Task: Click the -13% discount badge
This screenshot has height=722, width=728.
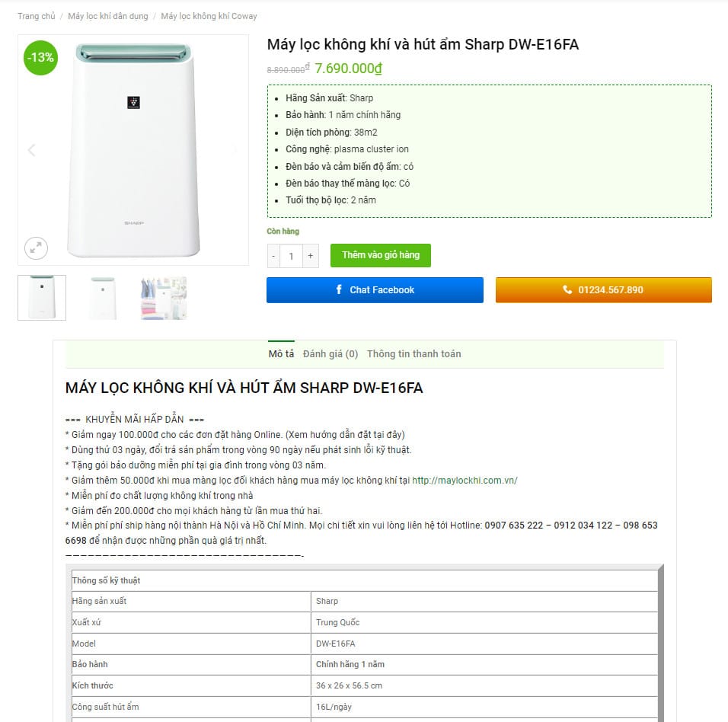Action: [40, 58]
